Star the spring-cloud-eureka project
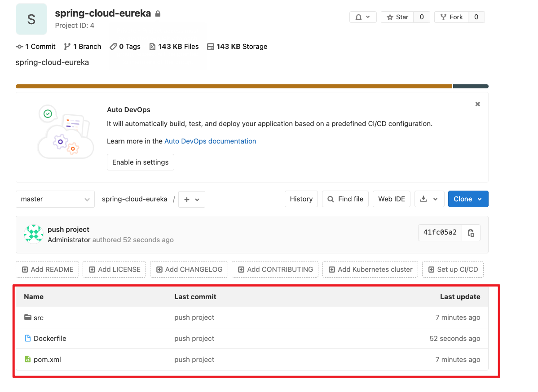This screenshot has width=538, height=392. pyautogui.click(x=397, y=17)
